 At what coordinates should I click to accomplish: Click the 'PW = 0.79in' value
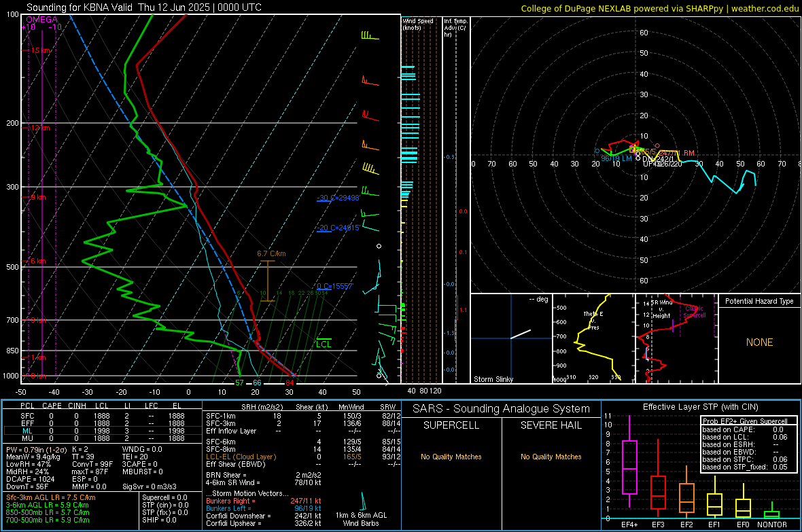(x=35, y=449)
